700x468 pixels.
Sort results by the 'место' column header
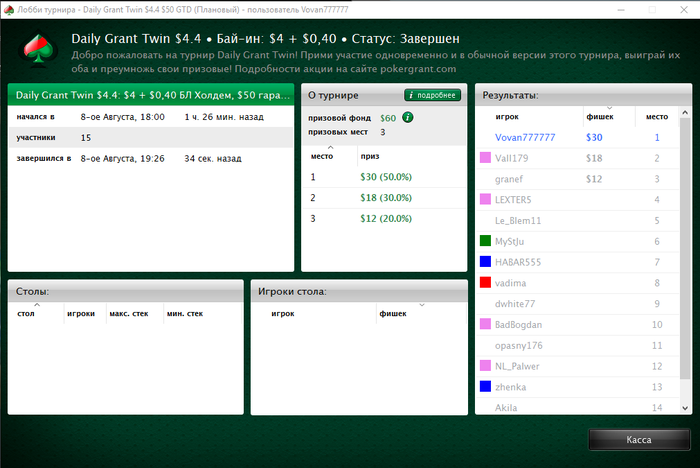pos(657,117)
